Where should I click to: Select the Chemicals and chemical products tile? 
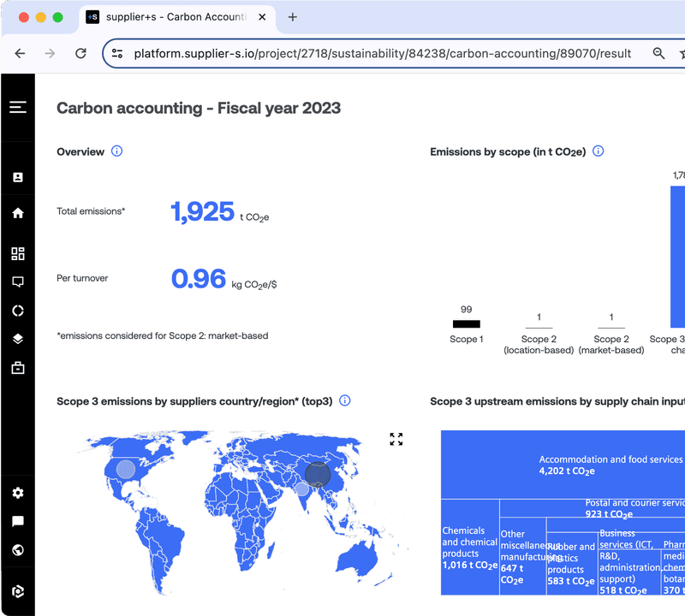click(470, 548)
